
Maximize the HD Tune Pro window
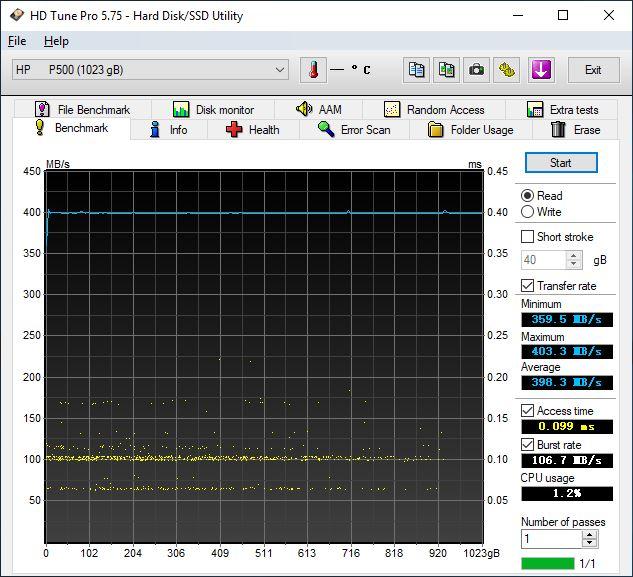click(563, 15)
